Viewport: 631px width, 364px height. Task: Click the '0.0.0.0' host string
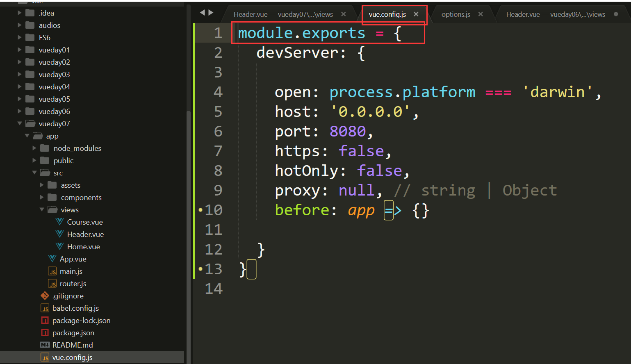point(370,111)
